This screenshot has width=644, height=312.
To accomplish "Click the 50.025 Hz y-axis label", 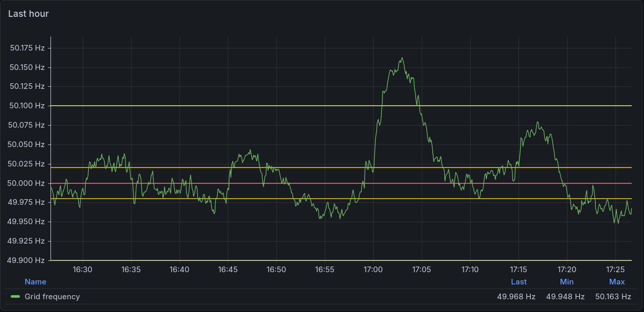I will coord(27,164).
